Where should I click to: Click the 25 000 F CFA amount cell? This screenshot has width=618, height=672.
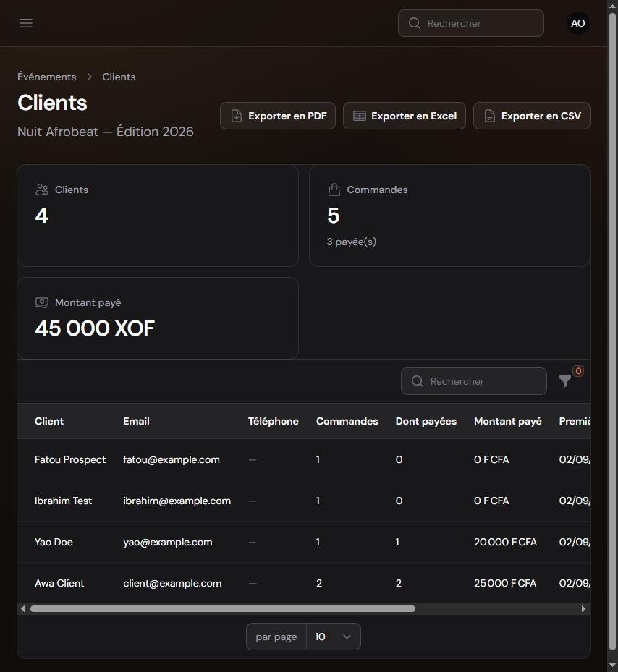click(505, 583)
